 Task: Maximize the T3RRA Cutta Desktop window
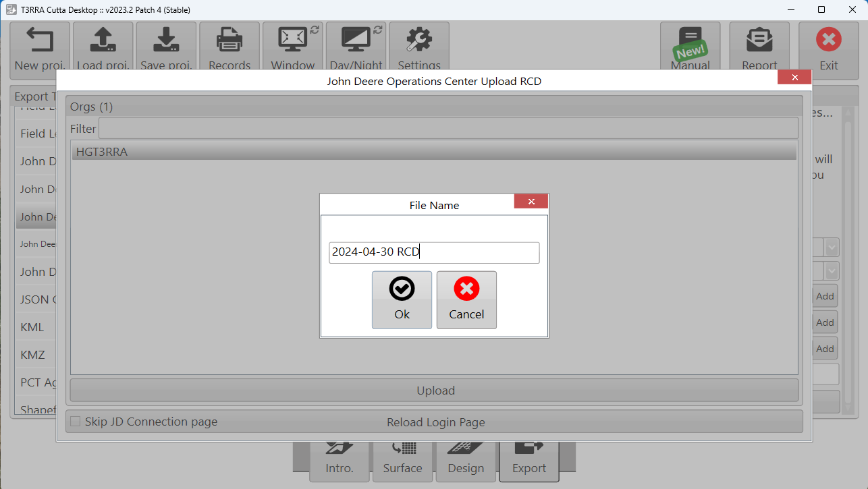pyautogui.click(x=821, y=9)
